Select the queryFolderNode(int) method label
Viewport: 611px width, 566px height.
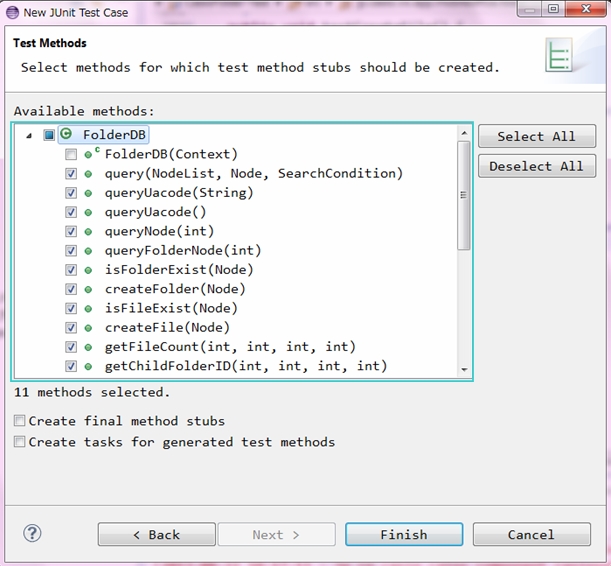(x=183, y=250)
